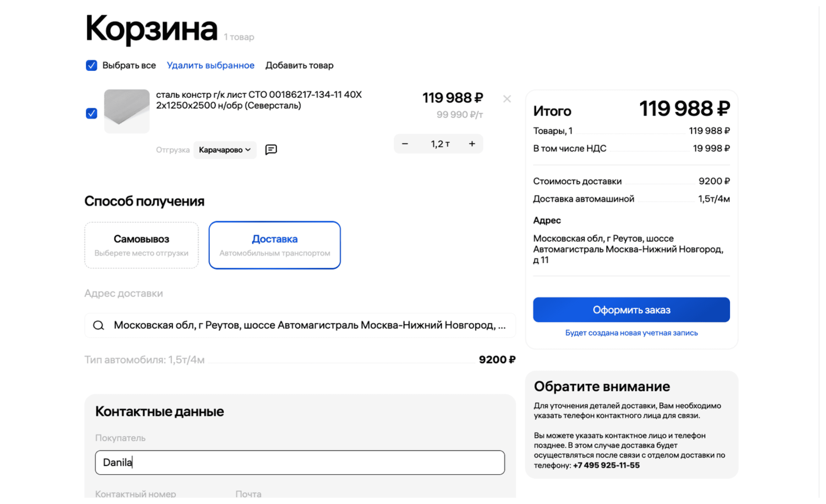This screenshot has width=826, height=504.
Task: Open the Карачарово shipment dropdown
Action: pyautogui.click(x=225, y=150)
